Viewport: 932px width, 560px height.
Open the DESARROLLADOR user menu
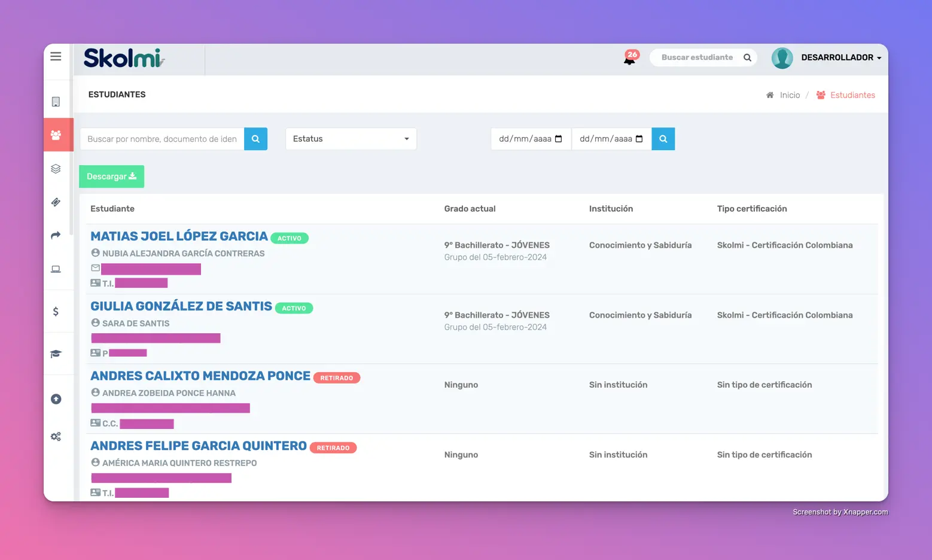tap(840, 57)
